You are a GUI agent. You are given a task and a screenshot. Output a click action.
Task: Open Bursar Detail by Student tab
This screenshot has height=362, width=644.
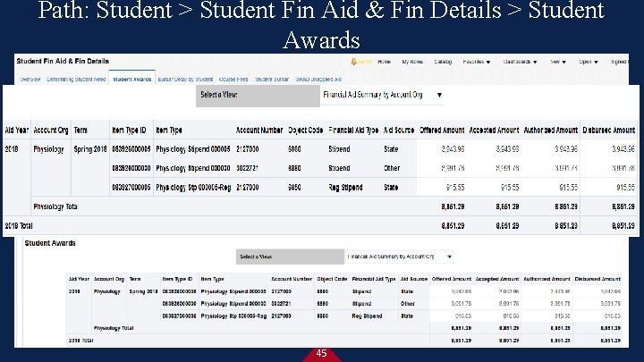click(x=185, y=80)
